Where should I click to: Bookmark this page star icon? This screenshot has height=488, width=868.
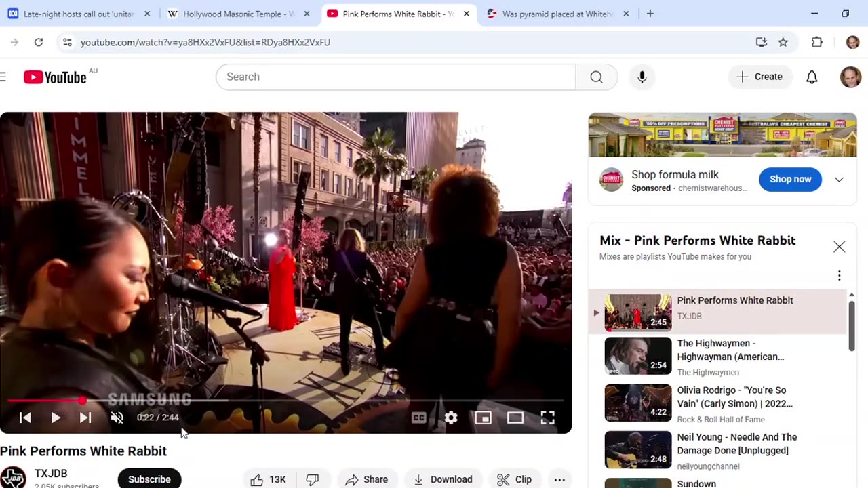tap(783, 42)
